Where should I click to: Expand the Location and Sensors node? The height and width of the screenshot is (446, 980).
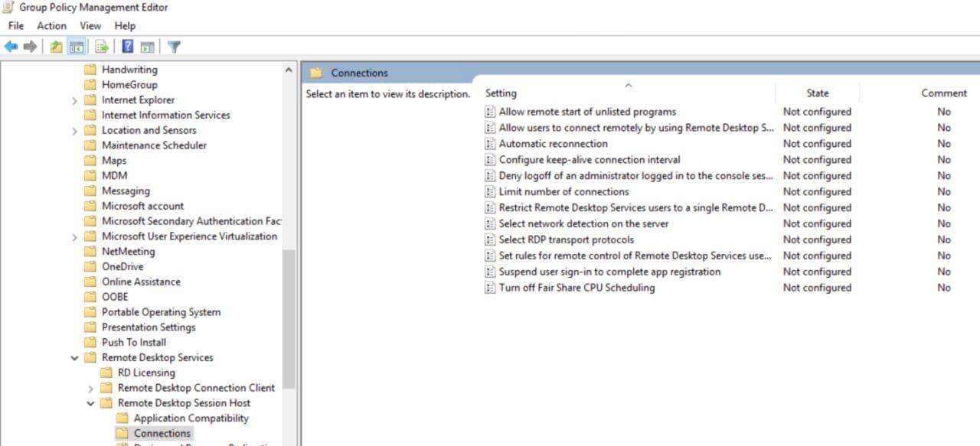74,130
